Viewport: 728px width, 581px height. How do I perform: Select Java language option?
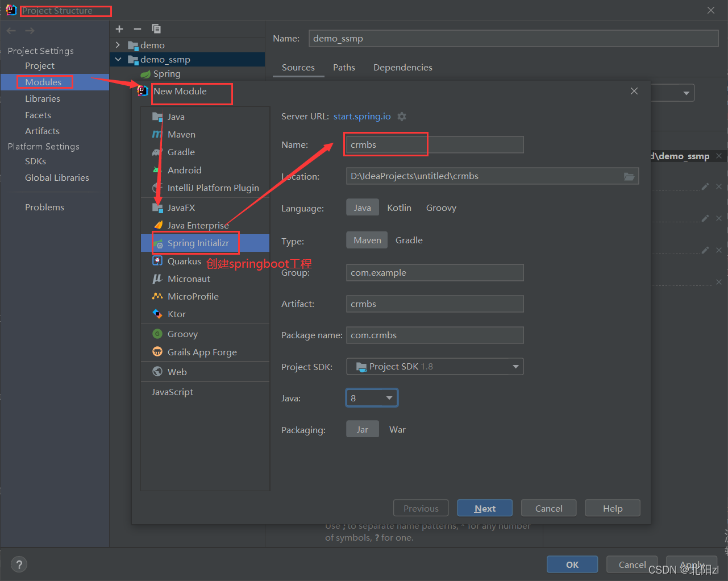[x=363, y=208]
